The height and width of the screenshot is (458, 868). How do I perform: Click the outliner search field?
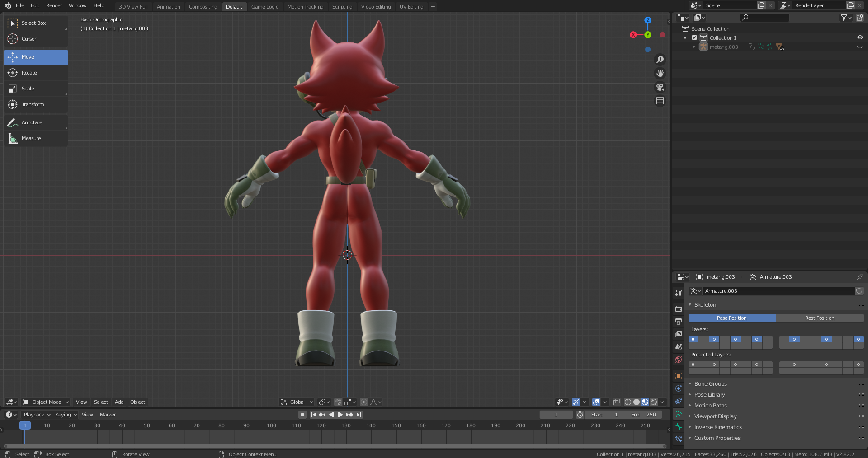point(764,18)
